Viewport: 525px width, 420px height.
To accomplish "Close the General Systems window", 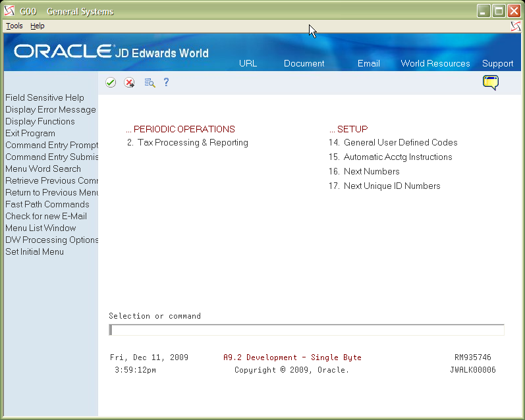I will tap(514, 11).
